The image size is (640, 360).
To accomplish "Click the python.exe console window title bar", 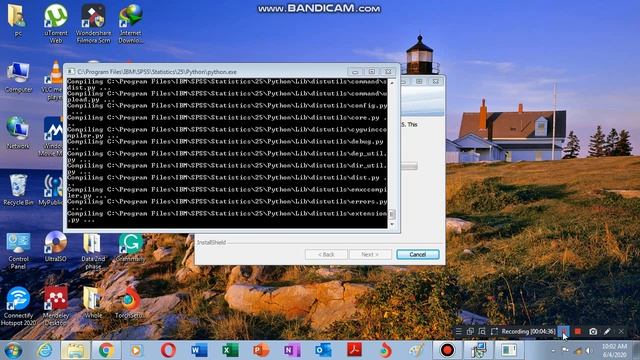I will (x=208, y=71).
